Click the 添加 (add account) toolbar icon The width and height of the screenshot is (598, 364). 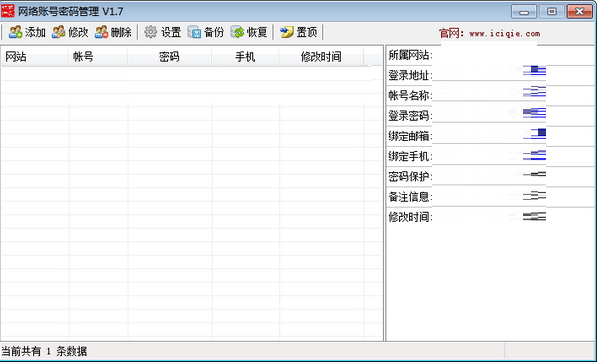pos(15,32)
